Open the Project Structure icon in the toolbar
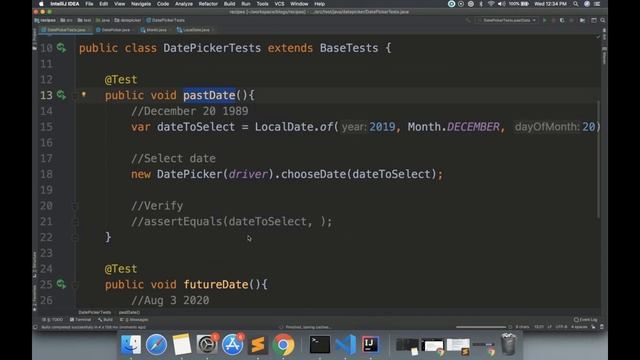The height and width of the screenshot is (360, 640). [582, 20]
